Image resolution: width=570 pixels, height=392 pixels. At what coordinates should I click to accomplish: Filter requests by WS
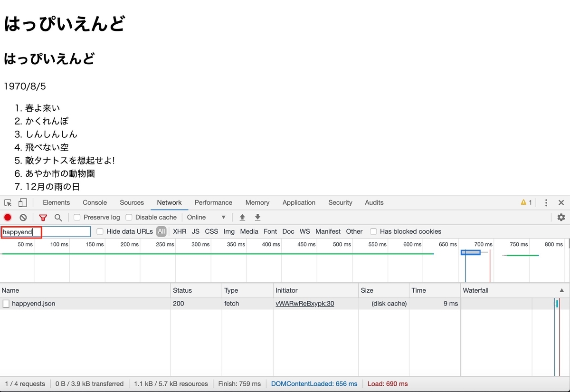305,231
